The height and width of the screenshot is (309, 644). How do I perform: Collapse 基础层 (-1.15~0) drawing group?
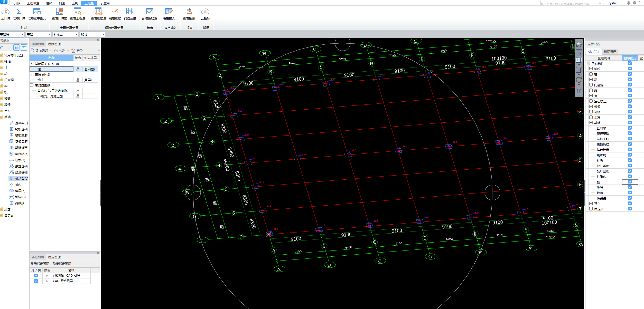[x=32, y=64]
